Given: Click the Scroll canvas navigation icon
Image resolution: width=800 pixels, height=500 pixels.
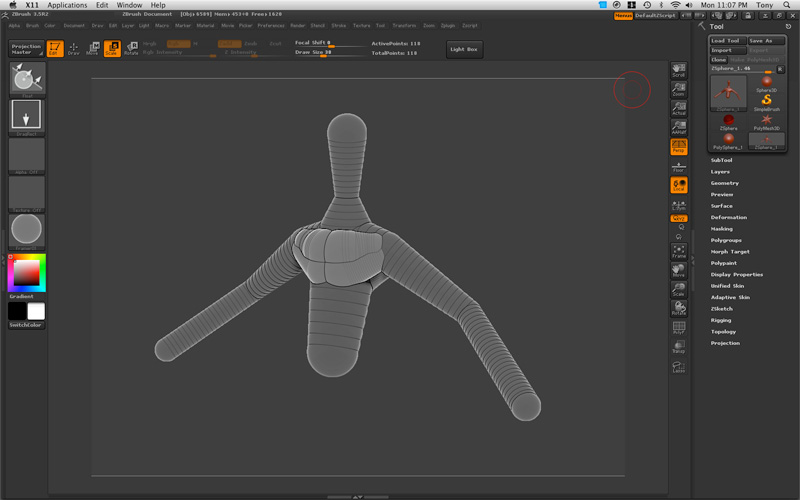Looking at the screenshot, I should click(x=679, y=70).
